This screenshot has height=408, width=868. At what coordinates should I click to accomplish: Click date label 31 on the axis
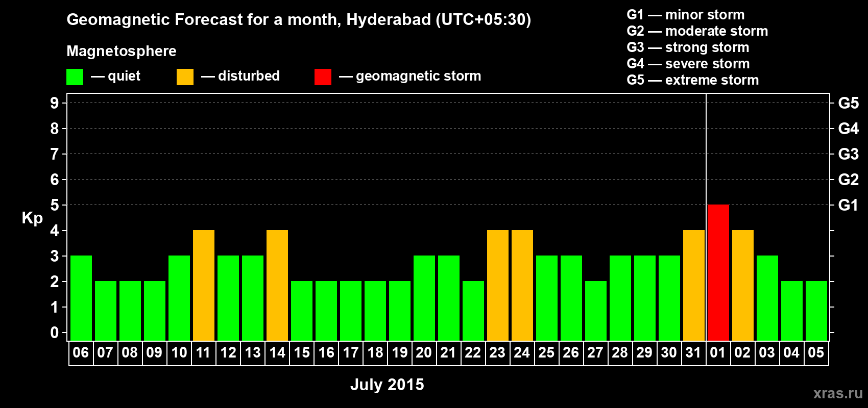tap(693, 353)
